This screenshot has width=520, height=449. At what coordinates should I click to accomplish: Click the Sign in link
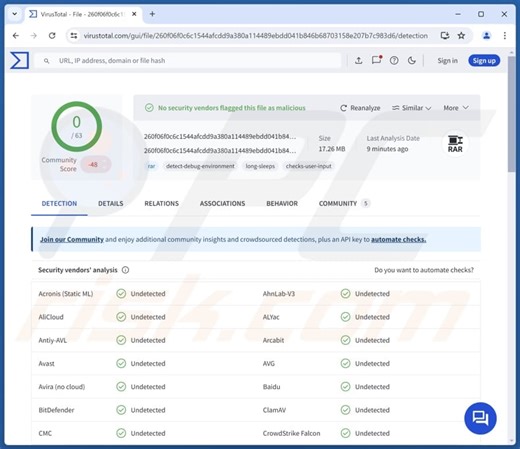point(447,61)
